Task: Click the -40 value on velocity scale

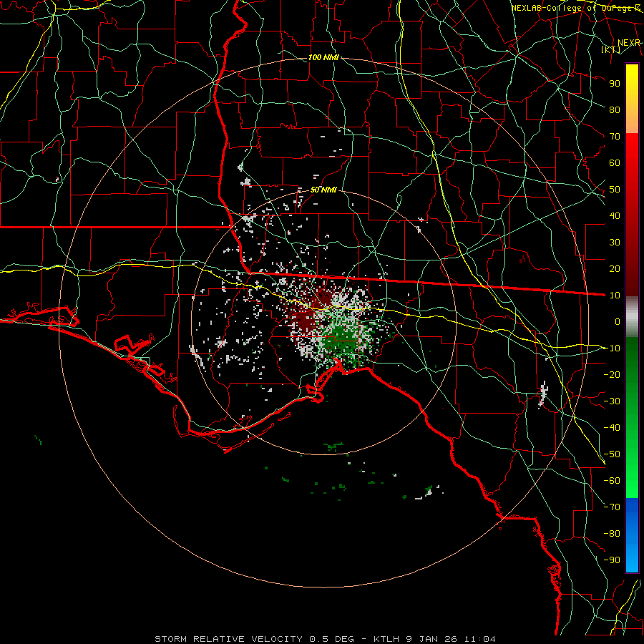Action: click(612, 428)
